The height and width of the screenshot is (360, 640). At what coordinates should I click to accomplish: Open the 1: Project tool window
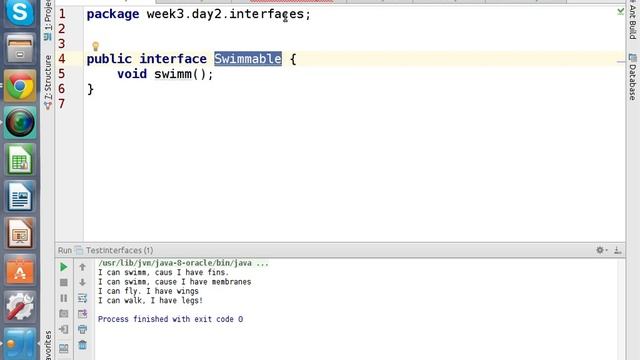pos(48,20)
